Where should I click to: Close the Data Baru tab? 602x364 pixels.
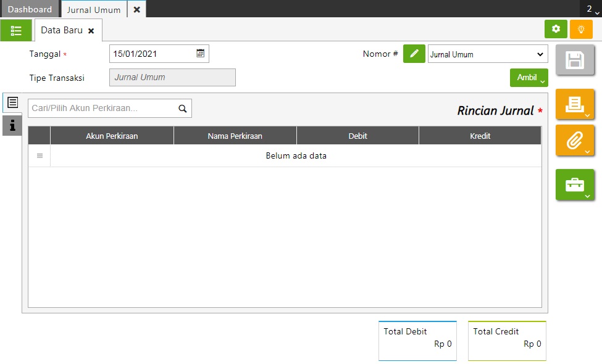tap(91, 31)
